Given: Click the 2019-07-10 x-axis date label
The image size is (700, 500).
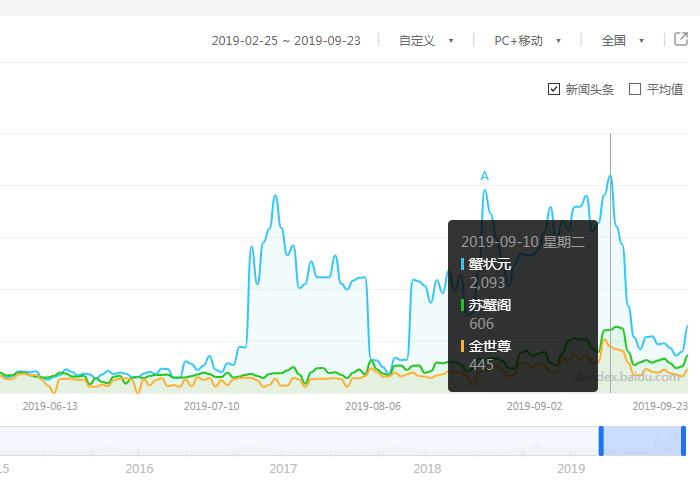Looking at the screenshot, I should [x=212, y=406].
